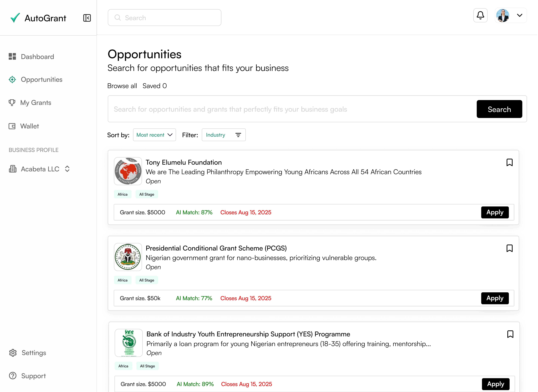Click All Stage tag on YES Programme card
This screenshot has width=538, height=392.
[147, 366]
